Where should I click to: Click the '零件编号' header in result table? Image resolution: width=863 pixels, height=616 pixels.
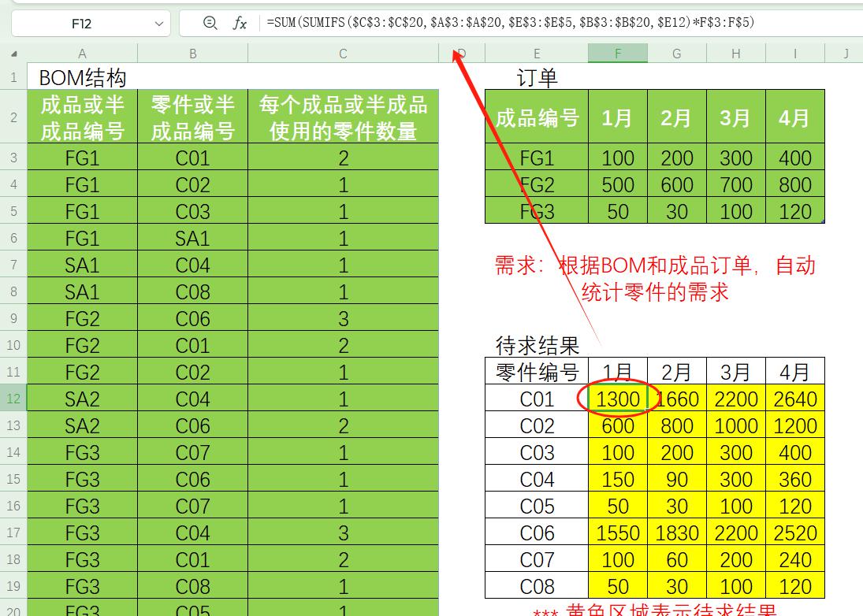coord(537,373)
